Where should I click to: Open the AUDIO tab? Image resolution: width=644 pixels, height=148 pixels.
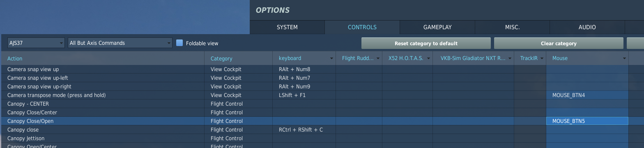click(x=587, y=27)
